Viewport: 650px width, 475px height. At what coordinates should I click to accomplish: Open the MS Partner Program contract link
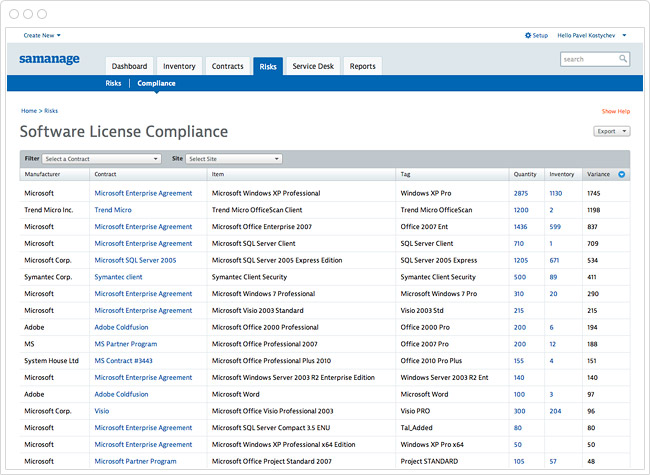[x=126, y=344]
